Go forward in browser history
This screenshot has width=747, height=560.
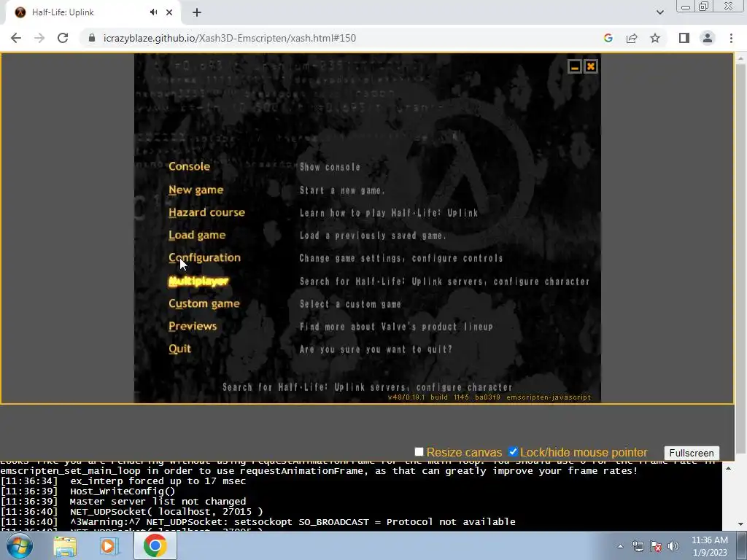tap(39, 38)
